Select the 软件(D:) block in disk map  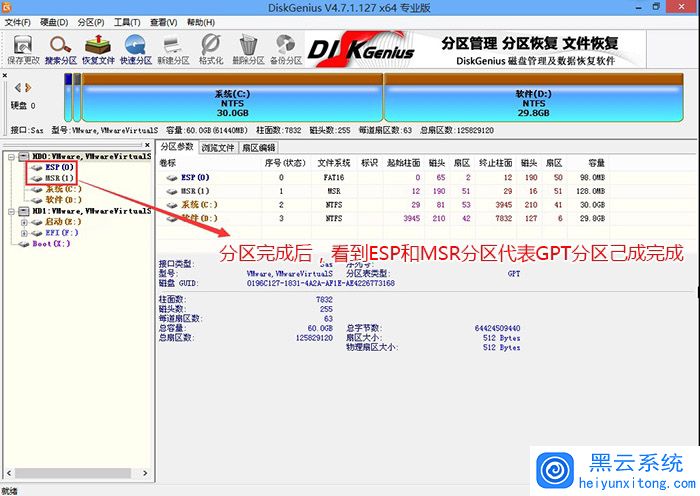coord(534,103)
